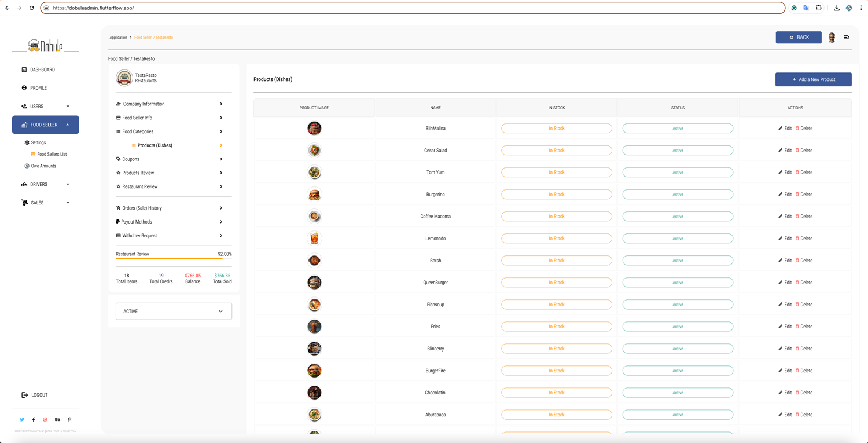Click the Facebook icon in sidebar footer
Image resolution: width=868 pixels, height=443 pixels.
pyautogui.click(x=34, y=419)
